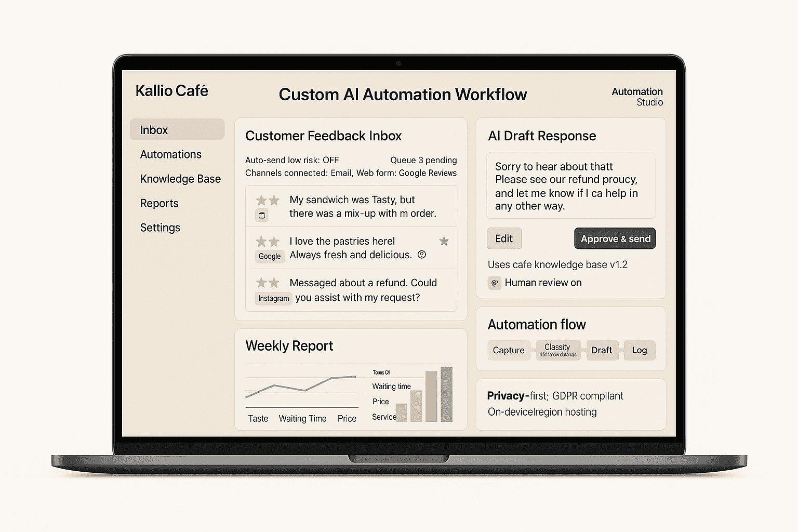Open Automations in the sidebar

170,154
